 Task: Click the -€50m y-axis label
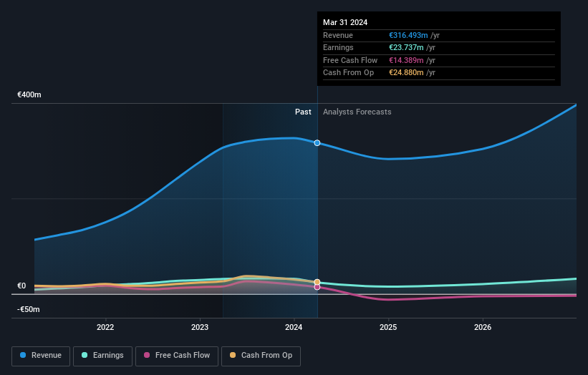pyautogui.click(x=29, y=309)
